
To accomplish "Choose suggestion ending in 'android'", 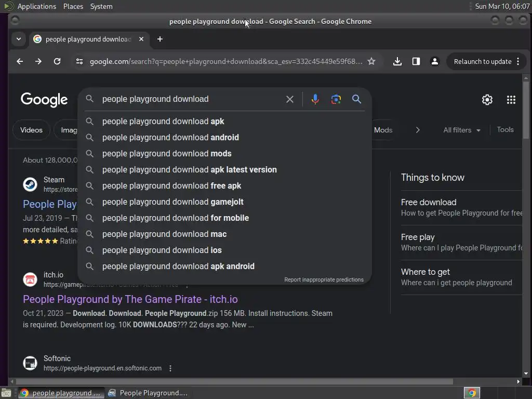I will (x=224, y=137).
